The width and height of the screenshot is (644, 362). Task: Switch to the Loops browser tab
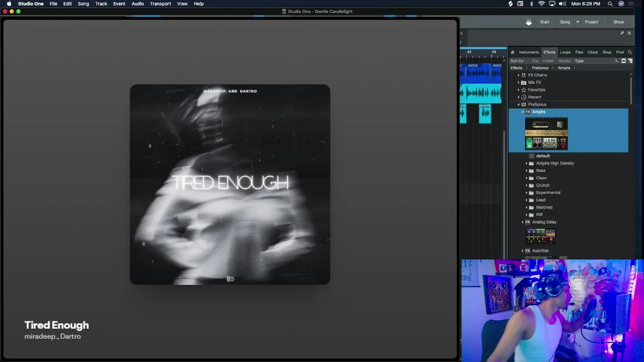point(566,52)
